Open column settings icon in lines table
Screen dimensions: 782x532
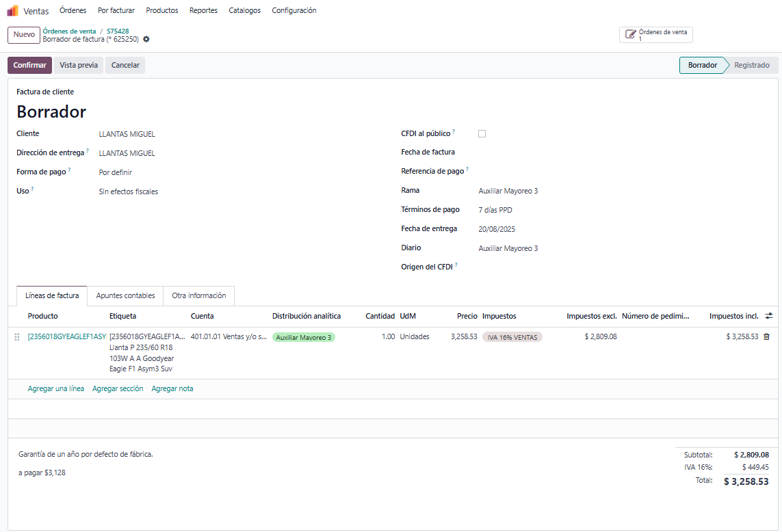[768, 316]
